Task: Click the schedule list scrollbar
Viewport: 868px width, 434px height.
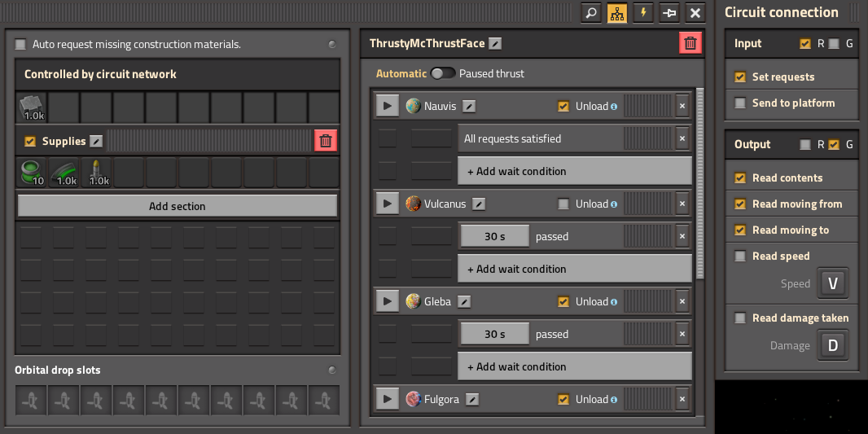Action: (x=699, y=182)
